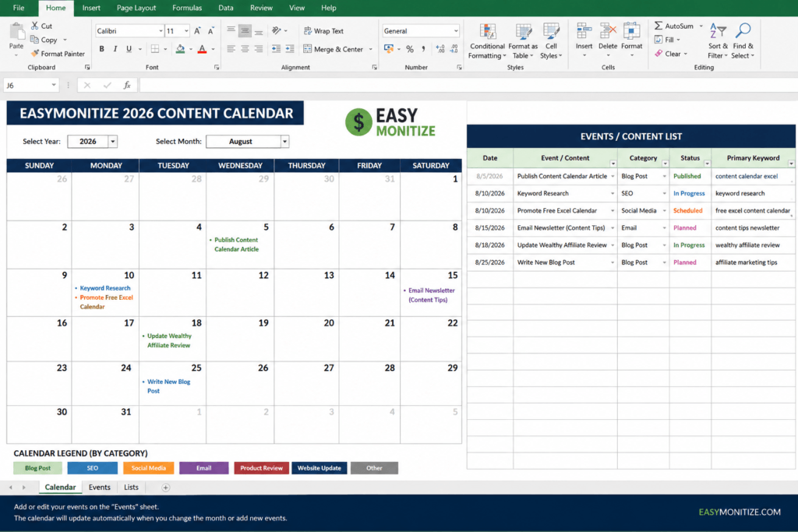This screenshot has height=532, width=798.
Task: Apply Percent Style
Action: pyautogui.click(x=410, y=49)
